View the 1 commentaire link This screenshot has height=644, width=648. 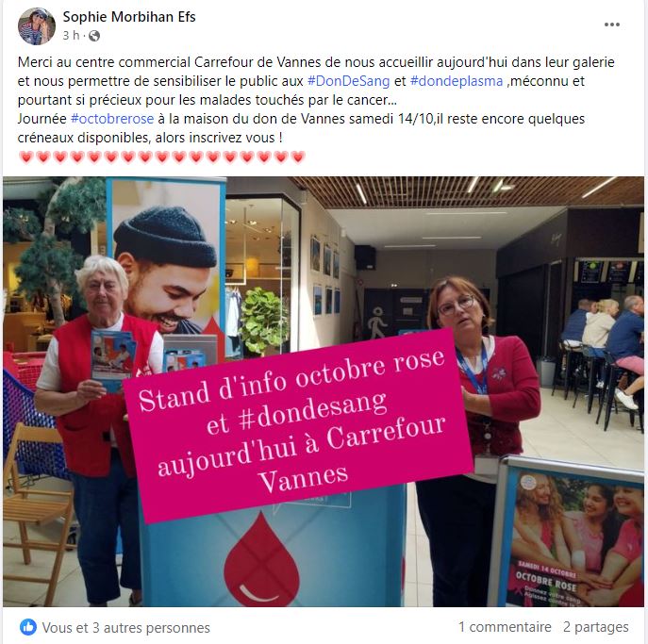(505, 627)
